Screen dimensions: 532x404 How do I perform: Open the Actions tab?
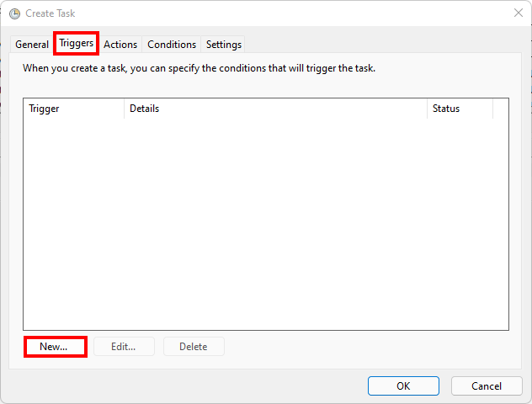(x=120, y=45)
